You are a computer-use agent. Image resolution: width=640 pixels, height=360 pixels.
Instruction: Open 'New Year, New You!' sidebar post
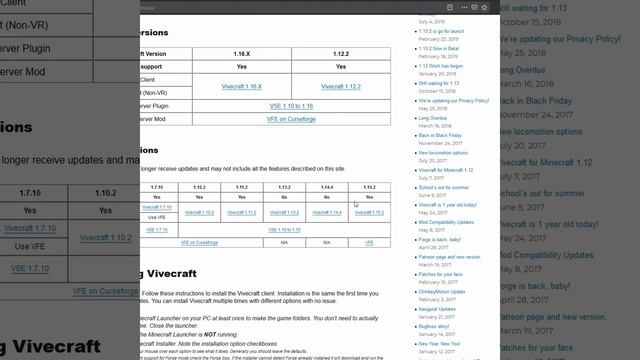point(439,344)
